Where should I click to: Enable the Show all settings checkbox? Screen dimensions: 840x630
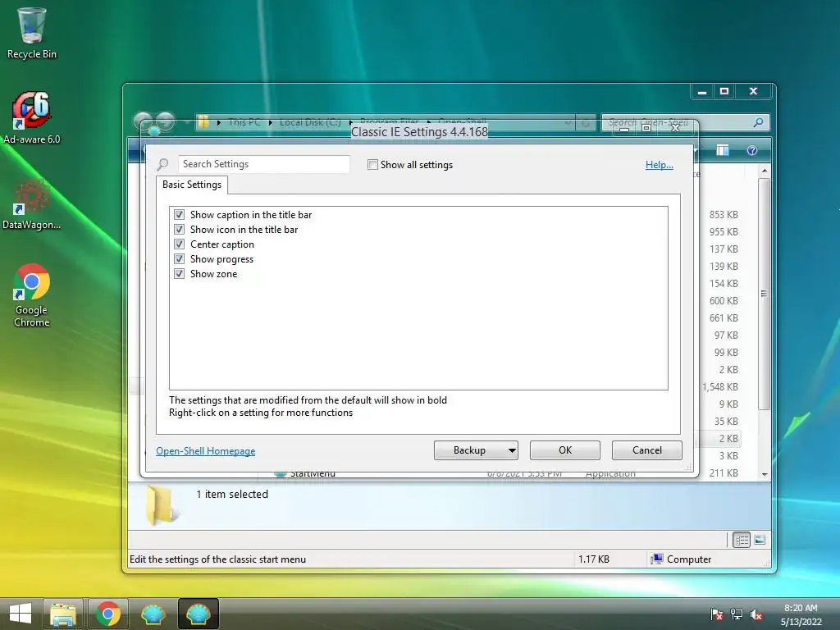372,164
